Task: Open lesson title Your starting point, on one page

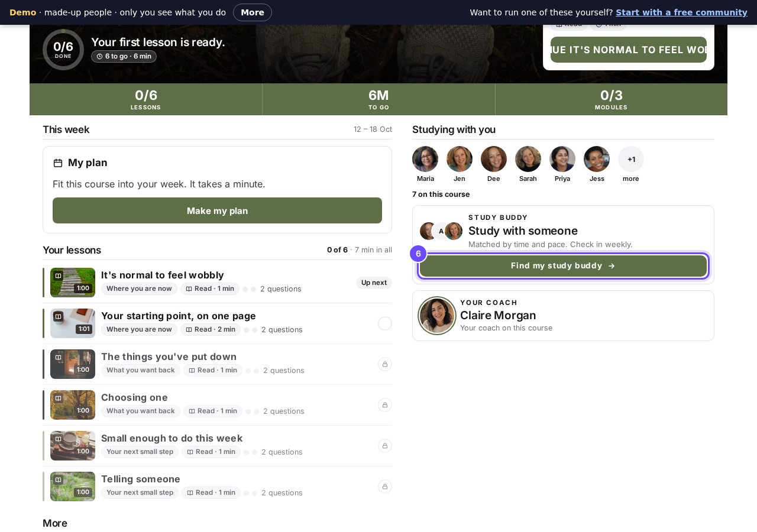Action: coord(179,316)
